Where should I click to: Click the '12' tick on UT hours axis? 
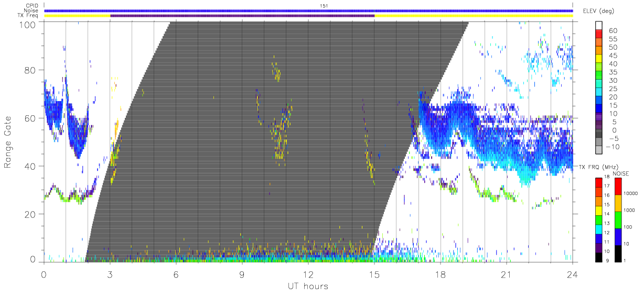308,274
